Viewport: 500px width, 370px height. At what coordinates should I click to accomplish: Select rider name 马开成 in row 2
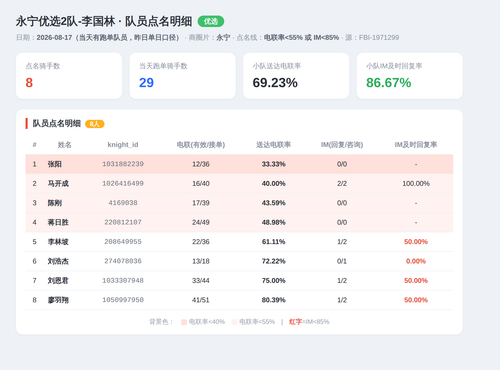pos(58,183)
